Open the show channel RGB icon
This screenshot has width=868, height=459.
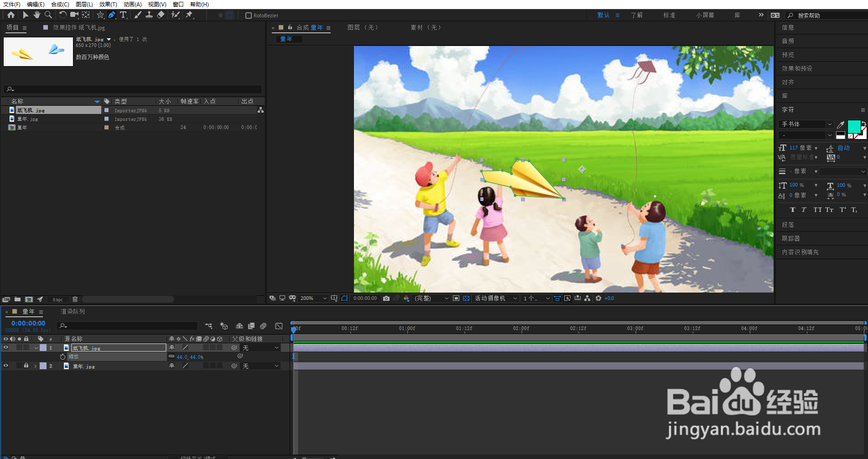[406, 298]
